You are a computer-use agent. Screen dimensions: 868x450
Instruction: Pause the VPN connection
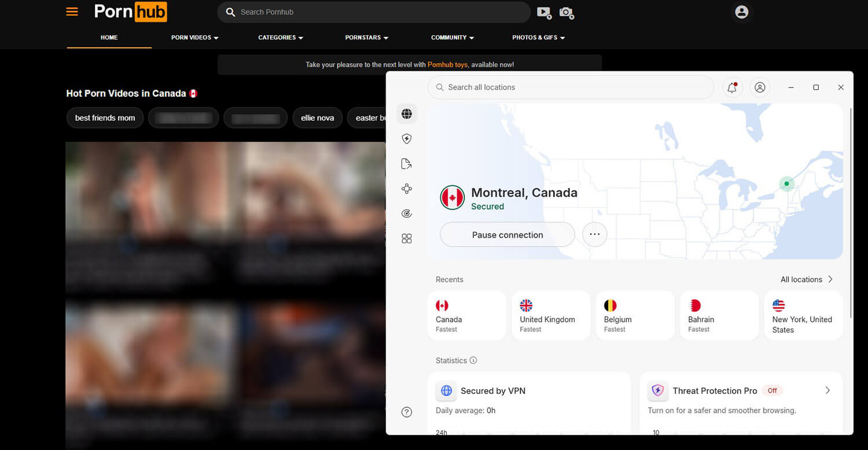point(507,235)
